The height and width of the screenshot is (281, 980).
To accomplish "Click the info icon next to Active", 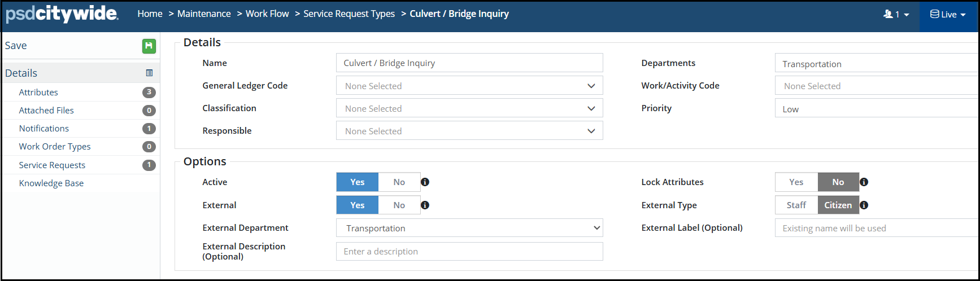I will pyautogui.click(x=425, y=182).
